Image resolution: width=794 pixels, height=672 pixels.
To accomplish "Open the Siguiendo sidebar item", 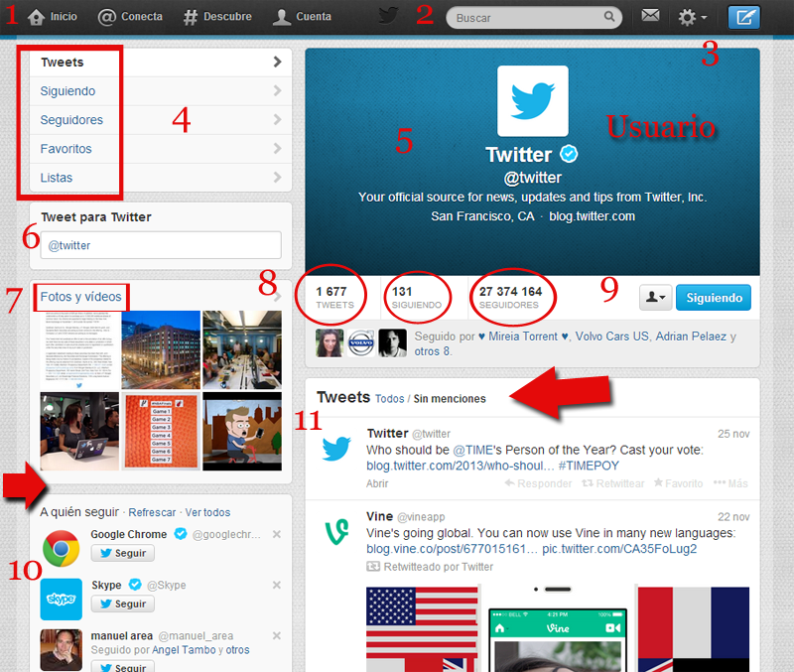I will (161, 91).
